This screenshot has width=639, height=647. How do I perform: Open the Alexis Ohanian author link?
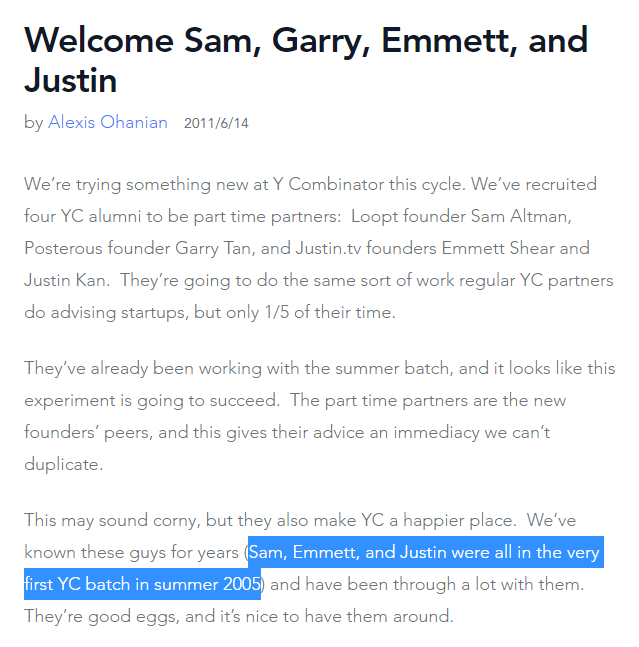pos(108,122)
